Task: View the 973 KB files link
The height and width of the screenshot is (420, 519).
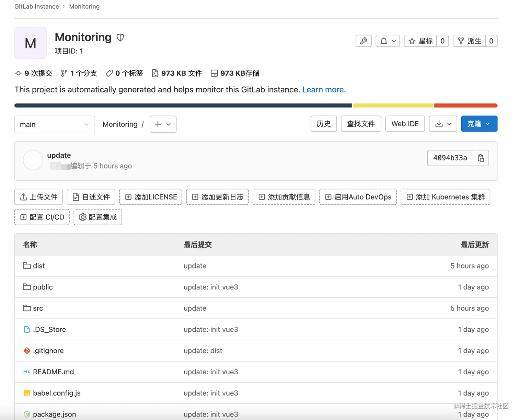Action: 177,73
